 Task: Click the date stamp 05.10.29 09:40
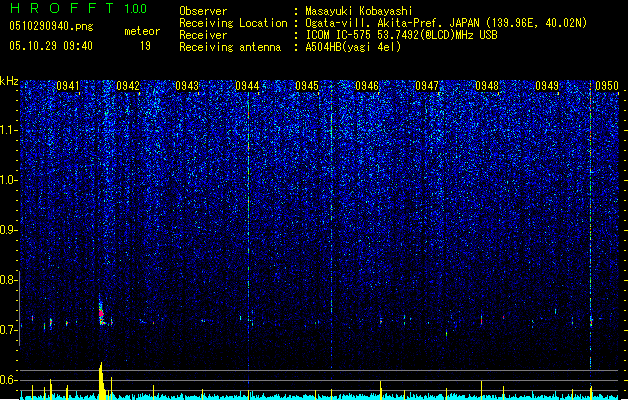(x=51, y=46)
